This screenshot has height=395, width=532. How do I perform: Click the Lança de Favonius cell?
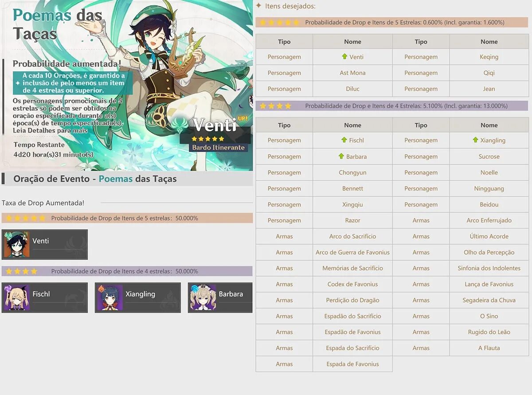tap(489, 284)
